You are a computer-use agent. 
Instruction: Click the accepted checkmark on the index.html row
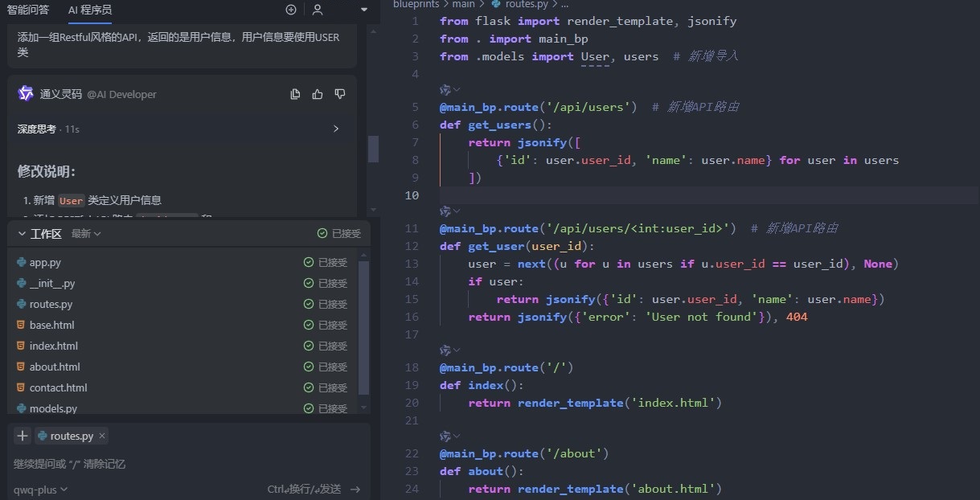click(x=309, y=346)
